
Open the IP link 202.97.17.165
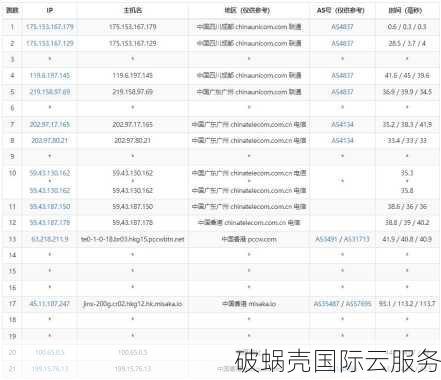click(50, 124)
